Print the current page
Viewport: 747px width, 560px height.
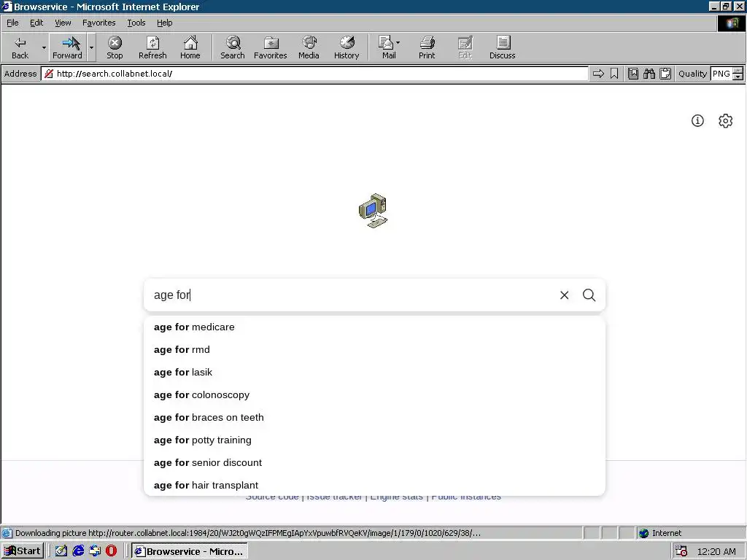(427, 47)
